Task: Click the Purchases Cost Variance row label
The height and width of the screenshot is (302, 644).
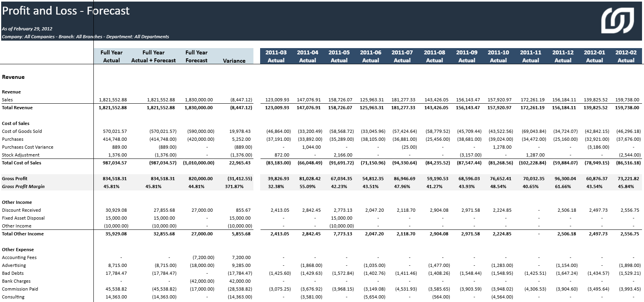Action: (x=28, y=147)
